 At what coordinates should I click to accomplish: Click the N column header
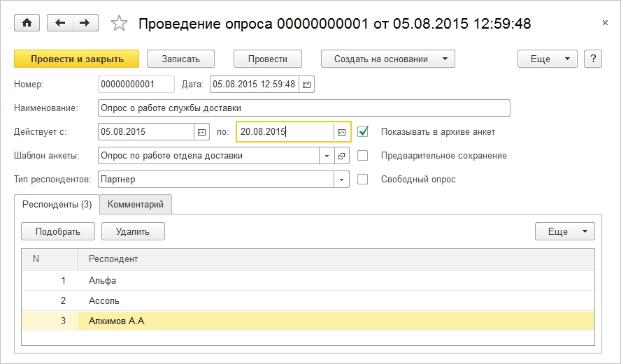pyautogui.click(x=50, y=259)
